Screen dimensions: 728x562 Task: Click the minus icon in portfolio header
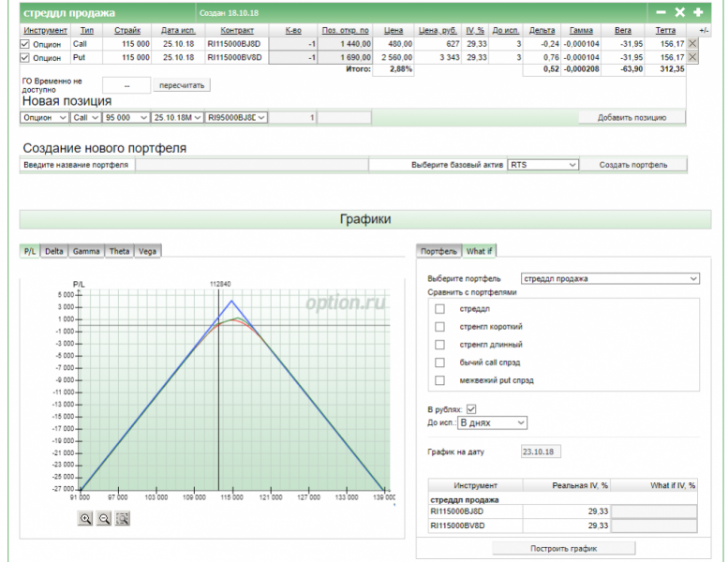pyautogui.click(x=661, y=12)
